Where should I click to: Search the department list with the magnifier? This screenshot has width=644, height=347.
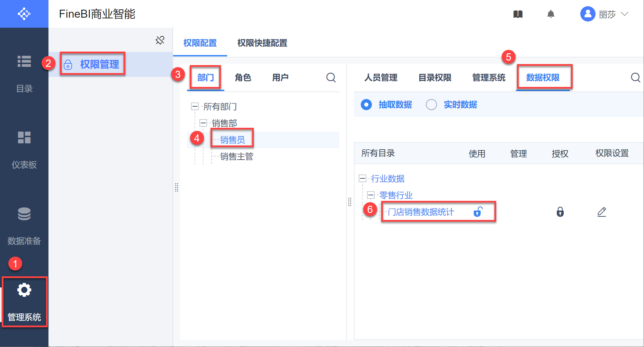(x=331, y=78)
